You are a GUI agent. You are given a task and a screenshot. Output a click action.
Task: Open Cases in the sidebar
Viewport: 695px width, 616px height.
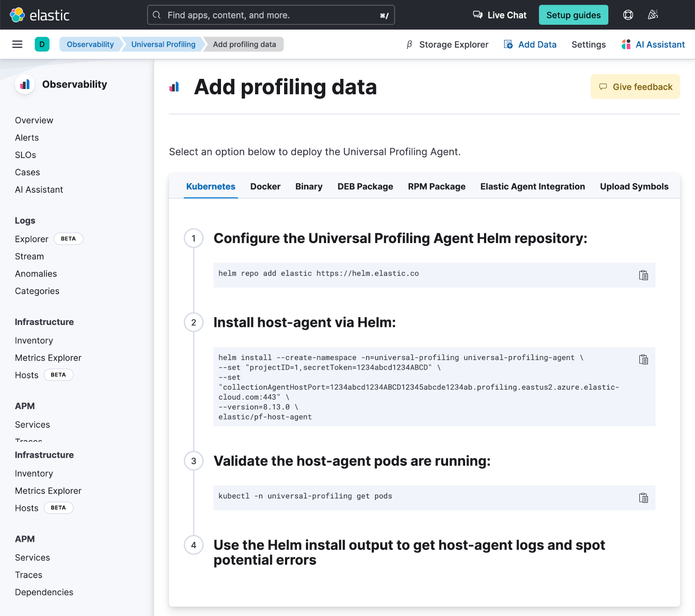click(x=27, y=172)
